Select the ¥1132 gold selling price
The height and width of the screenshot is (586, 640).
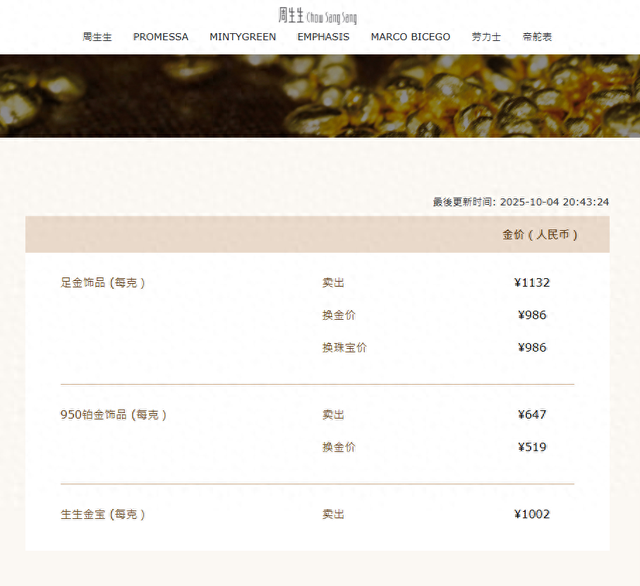tap(532, 283)
